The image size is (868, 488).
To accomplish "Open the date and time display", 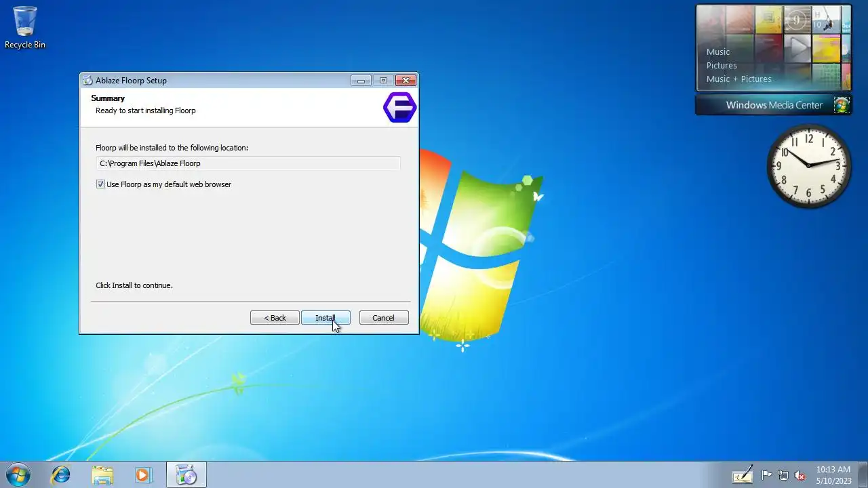I will click(833, 474).
